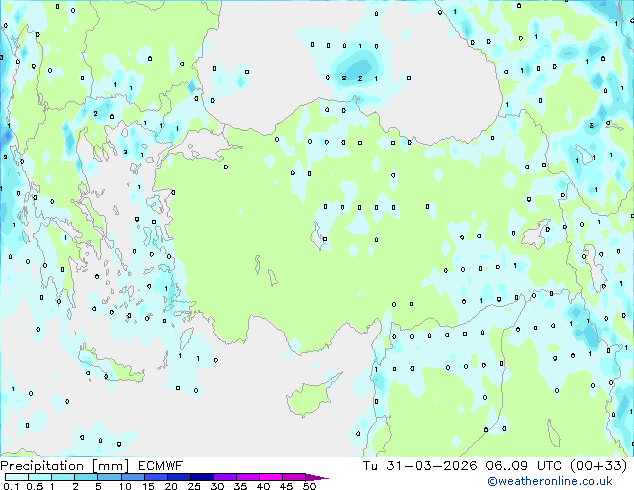Click the "06..09 UTC" time range text
This screenshot has height=490, width=634.
pos(524,466)
